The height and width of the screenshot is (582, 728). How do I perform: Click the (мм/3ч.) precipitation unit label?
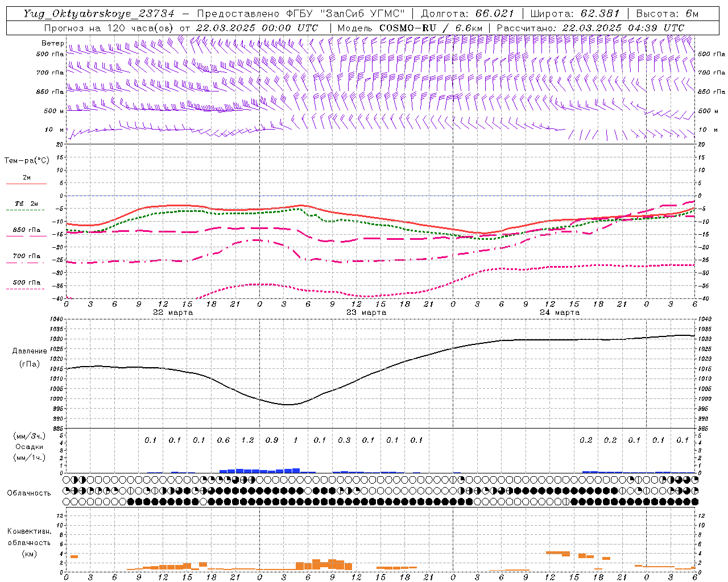(x=30, y=436)
